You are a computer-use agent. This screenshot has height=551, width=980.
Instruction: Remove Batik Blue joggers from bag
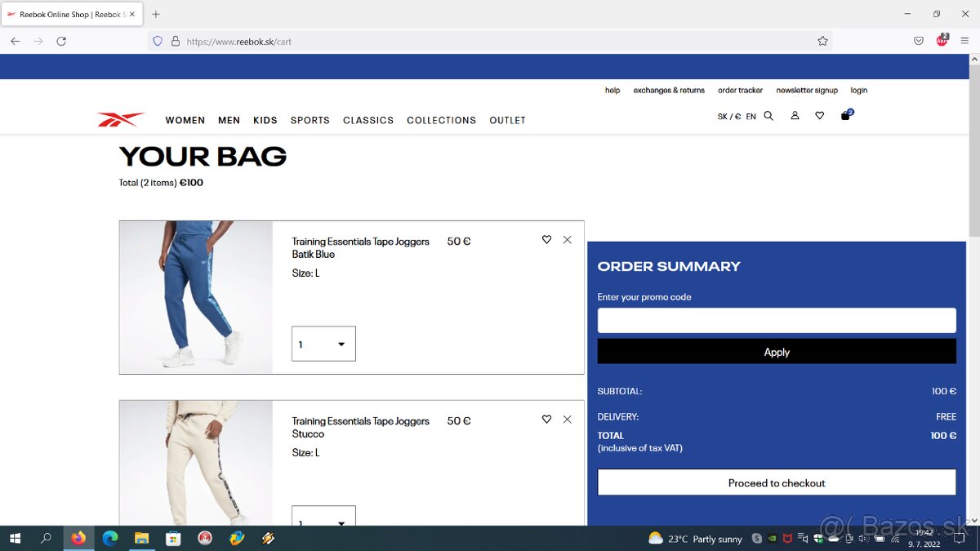click(568, 240)
